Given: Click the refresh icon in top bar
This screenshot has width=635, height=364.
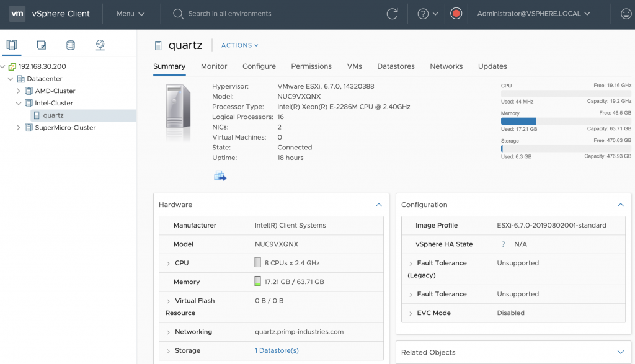Looking at the screenshot, I should pyautogui.click(x=392, y=14).
